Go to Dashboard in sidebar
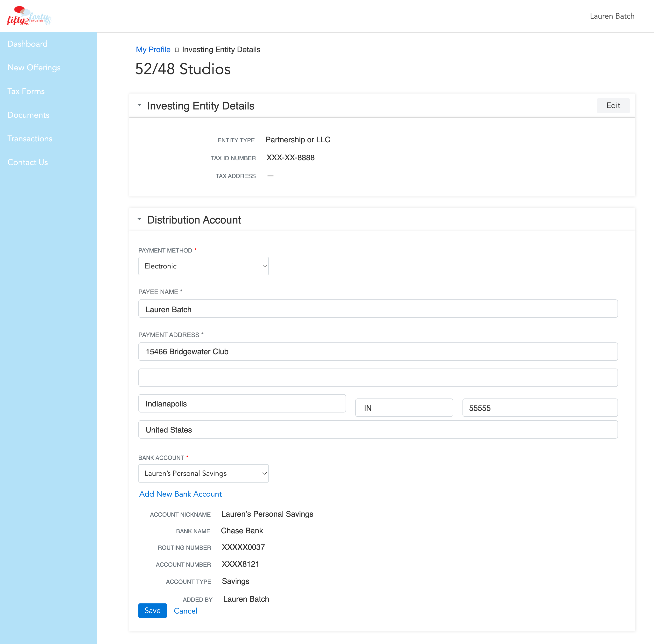Screen dimensions: 654x644 point(27,44)
